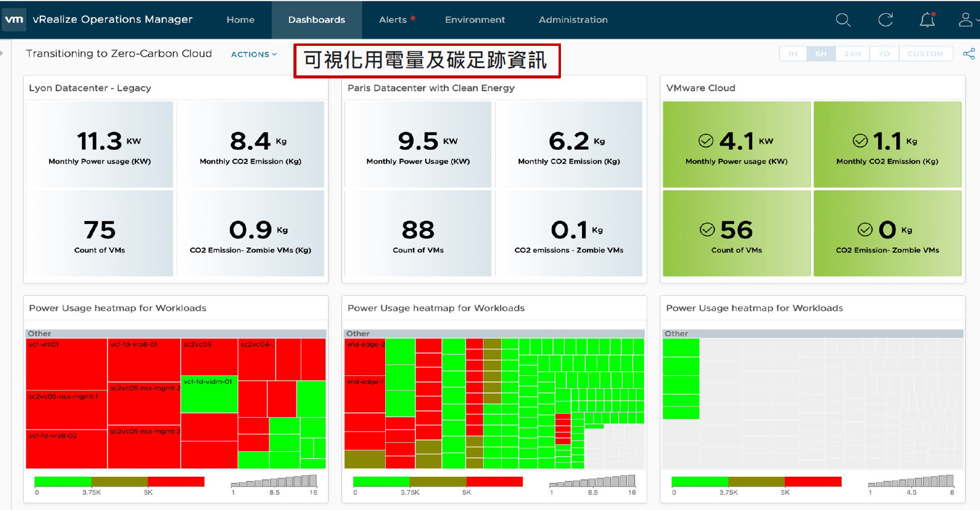This screenshot has width=980, height=510.
Task: Select sc2vc05 heatmap cell
Action: 210,357
